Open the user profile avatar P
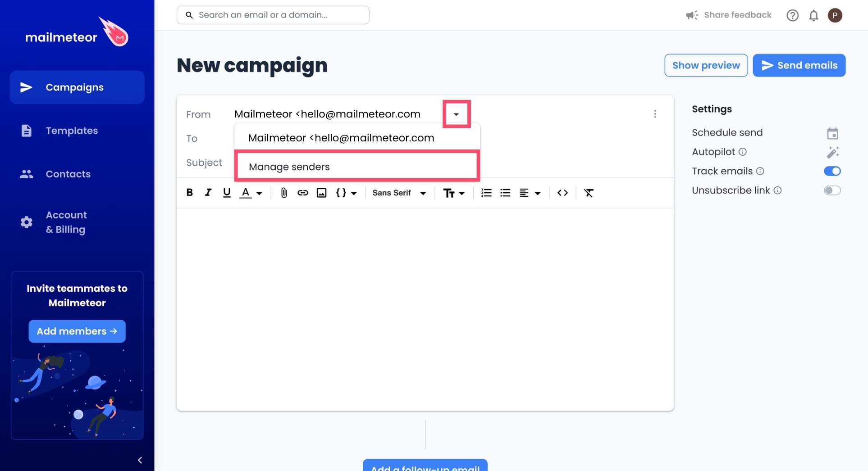Viewport: 868px width, 471px height. (x=835, y=15)
